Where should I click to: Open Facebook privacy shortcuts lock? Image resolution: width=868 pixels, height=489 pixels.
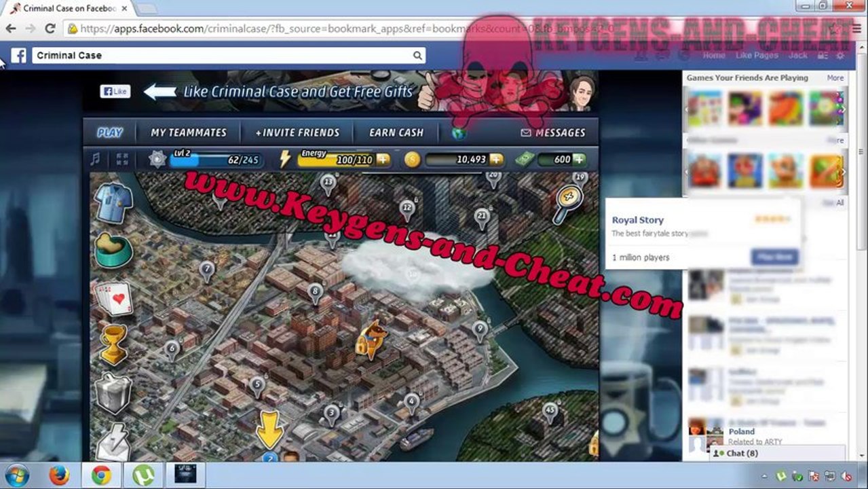823,56
